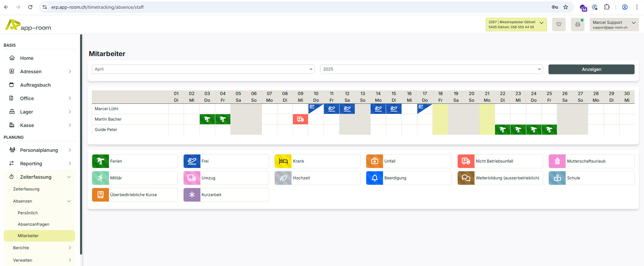
Task: Go to Home in the sidebar
Action: tap(27, 58)
